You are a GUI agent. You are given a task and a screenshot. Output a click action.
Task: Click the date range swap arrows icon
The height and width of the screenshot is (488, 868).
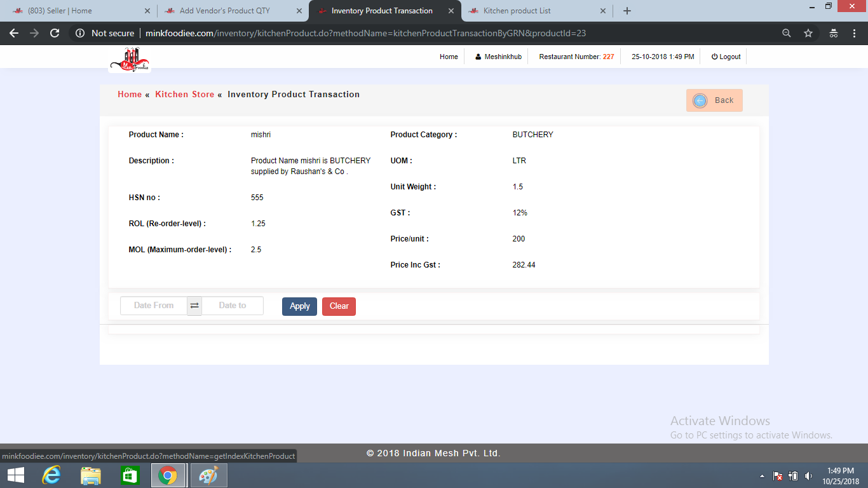[x=194, y=306]
